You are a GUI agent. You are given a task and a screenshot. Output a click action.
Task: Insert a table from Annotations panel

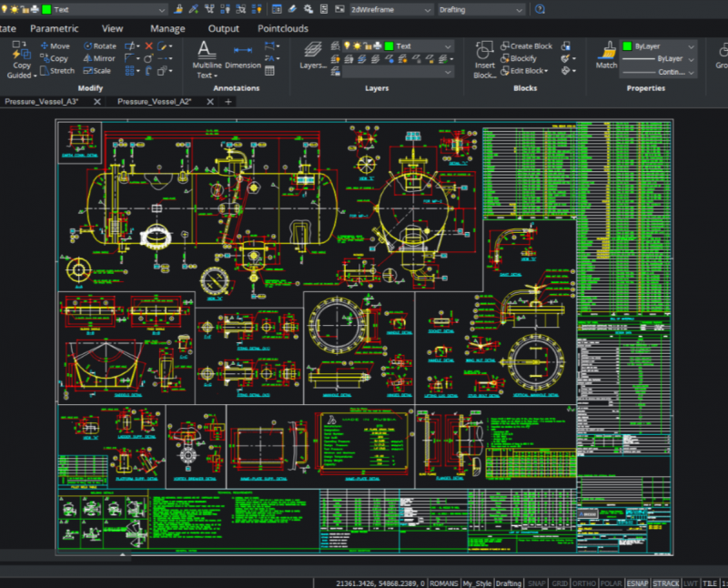tap(269, 71)
